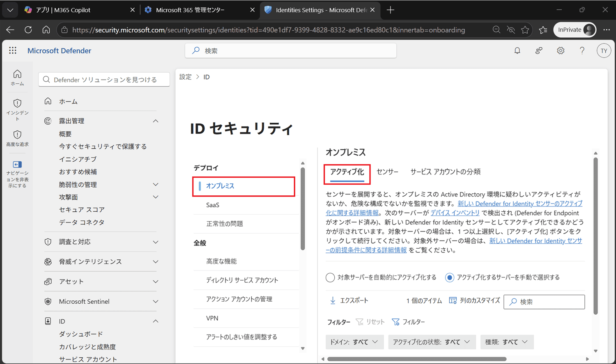Screen dimensions: 616x364
Task: Open notifications bell icon
Action: [x=517, y=50]
